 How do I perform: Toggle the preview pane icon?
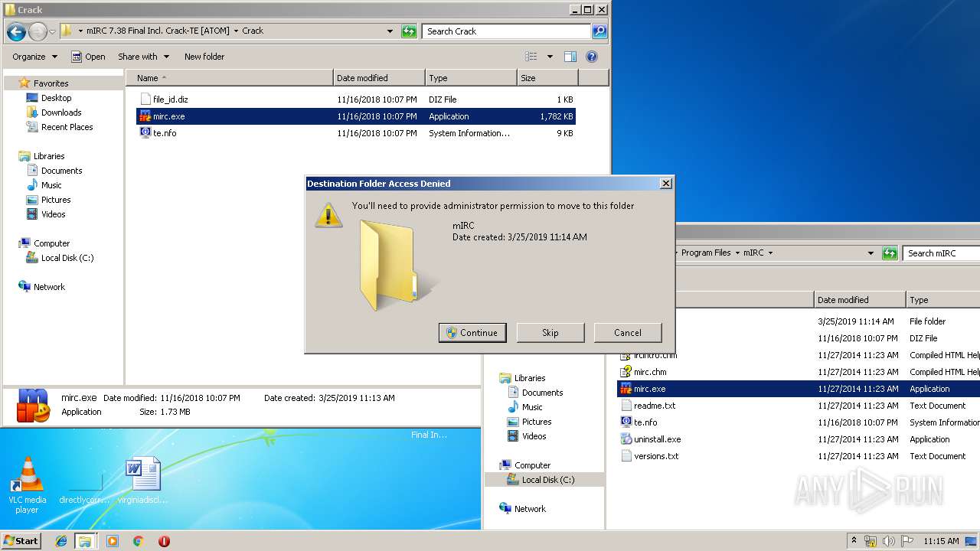(x=570, y=57)
